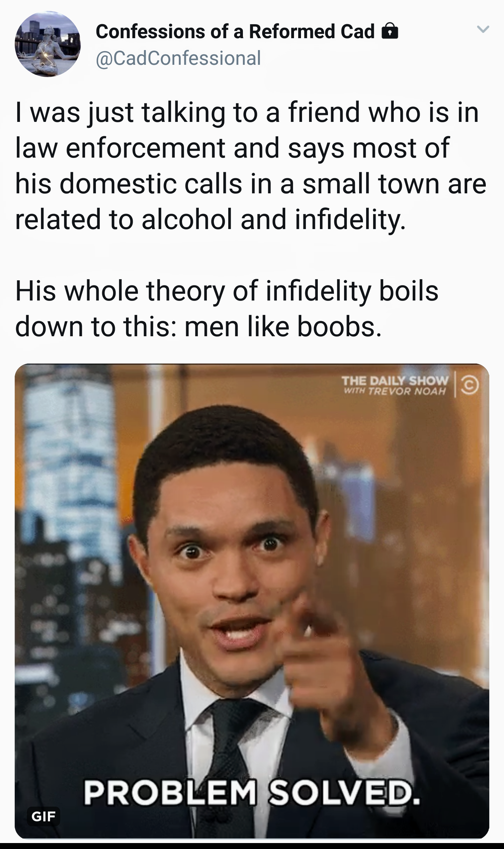This screenshot has height=849, width=504.
Task: Open the CadConfessional profile avatar
Action: click(x=47, y=44)
